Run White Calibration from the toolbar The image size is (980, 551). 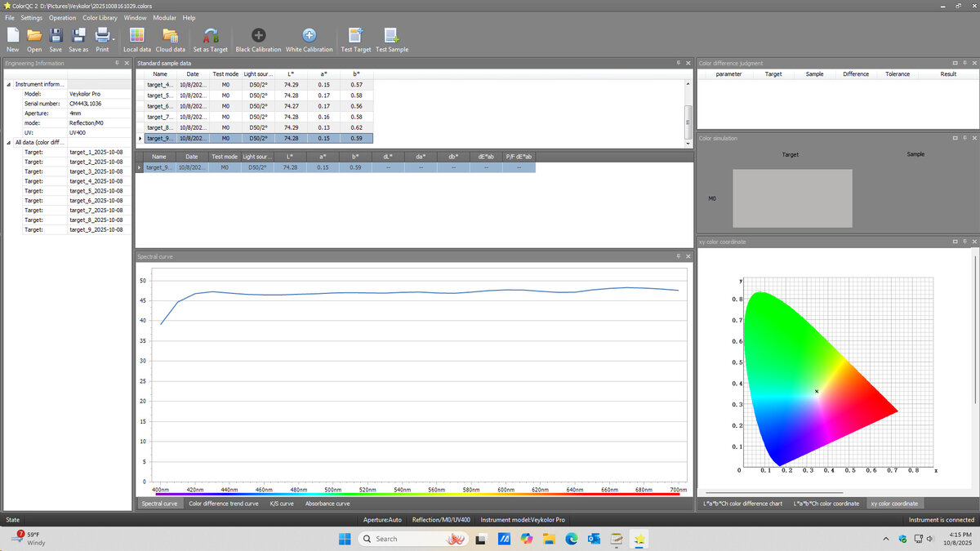pos(309,36)
